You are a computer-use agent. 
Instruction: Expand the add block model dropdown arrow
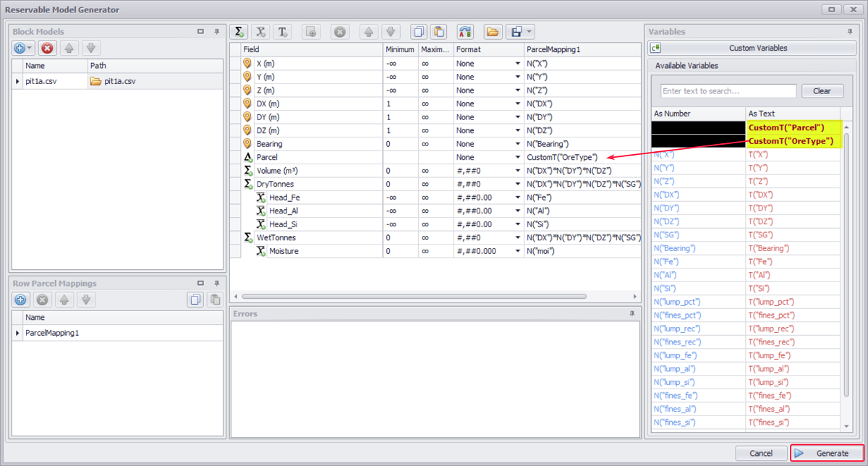pos(30,48)
